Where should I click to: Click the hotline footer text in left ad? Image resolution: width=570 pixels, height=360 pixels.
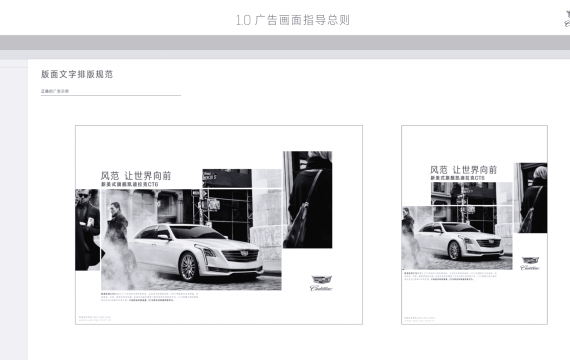pos(95,319)
